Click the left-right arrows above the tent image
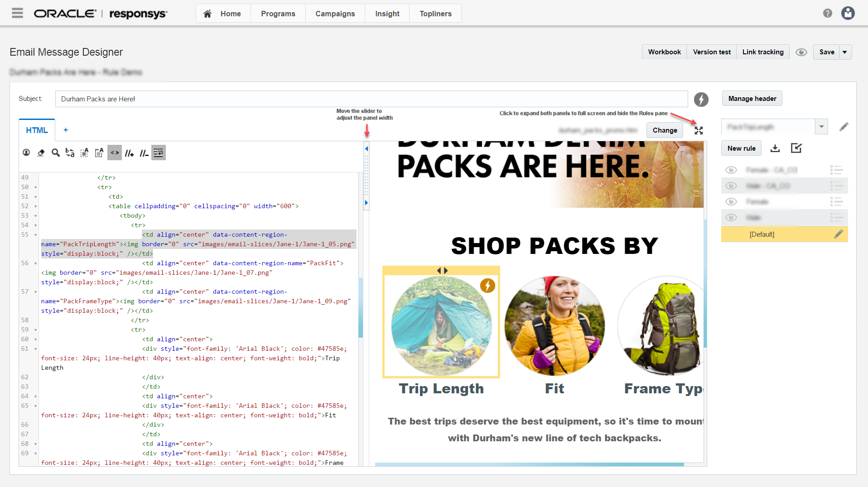The width and height of the screenshot is (868, 487). click(442, 271)
